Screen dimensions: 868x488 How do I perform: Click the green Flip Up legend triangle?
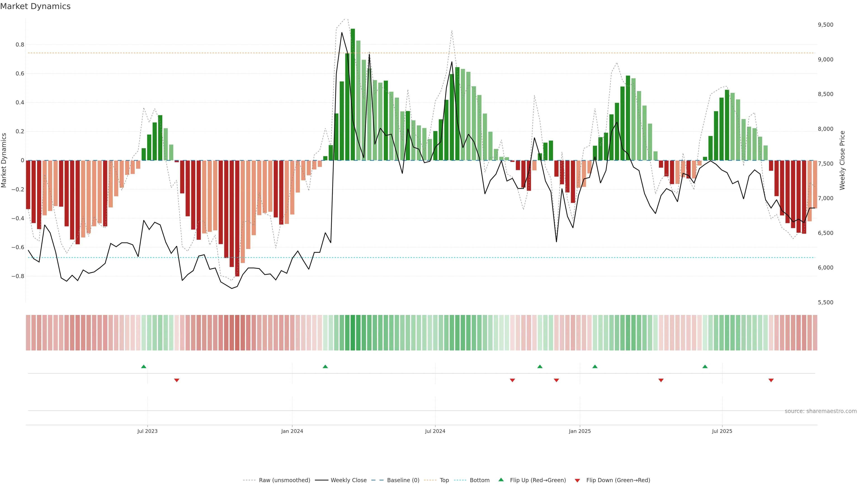click(x=501, y=480)
